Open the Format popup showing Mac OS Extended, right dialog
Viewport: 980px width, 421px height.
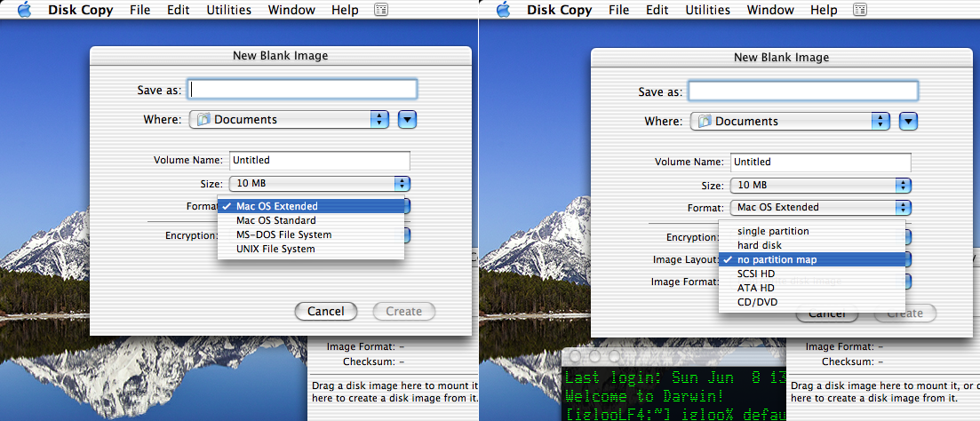(821, 207)
